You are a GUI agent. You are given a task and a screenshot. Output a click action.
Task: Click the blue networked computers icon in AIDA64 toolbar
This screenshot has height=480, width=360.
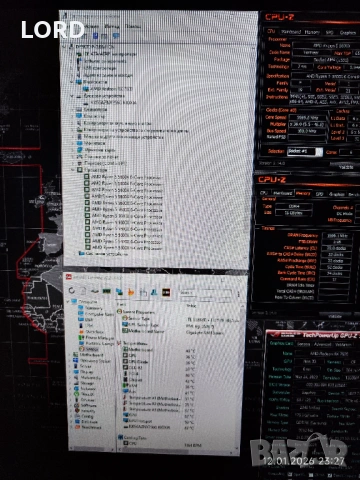119,292
